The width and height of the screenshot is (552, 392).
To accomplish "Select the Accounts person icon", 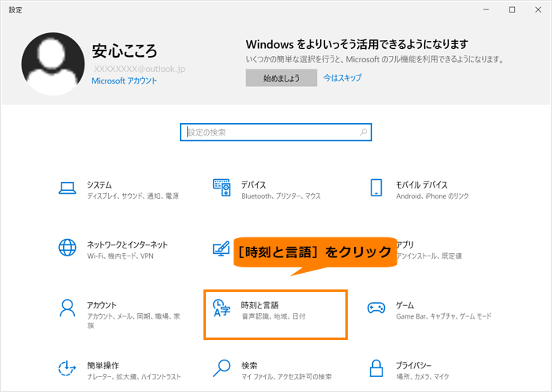I will (67, 308).
